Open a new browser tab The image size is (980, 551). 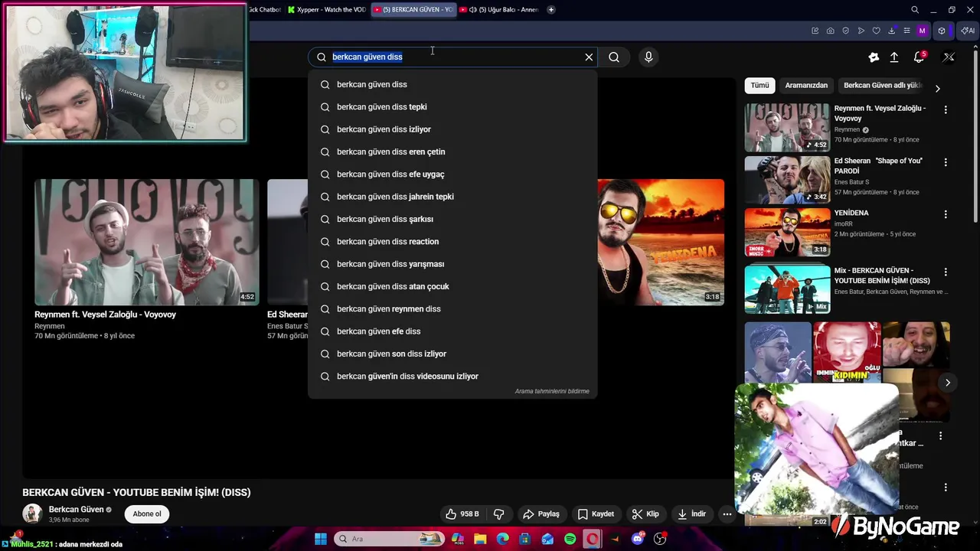(x=551, y=10)
